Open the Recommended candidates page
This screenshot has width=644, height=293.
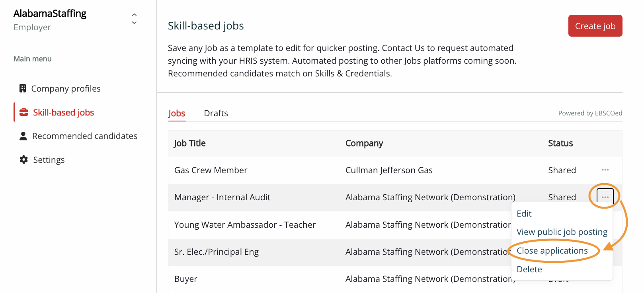(x=84, y=136)
